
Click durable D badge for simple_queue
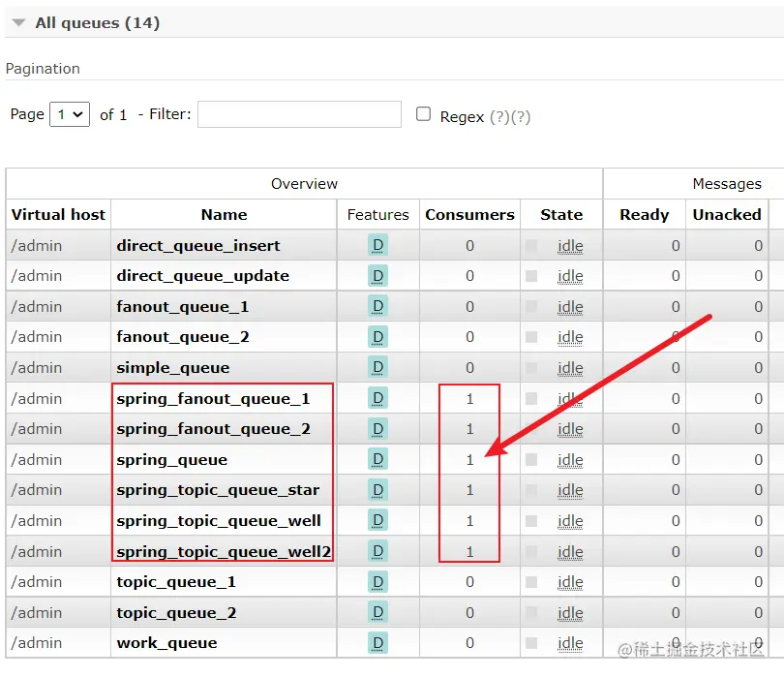[x=377, y=368]
